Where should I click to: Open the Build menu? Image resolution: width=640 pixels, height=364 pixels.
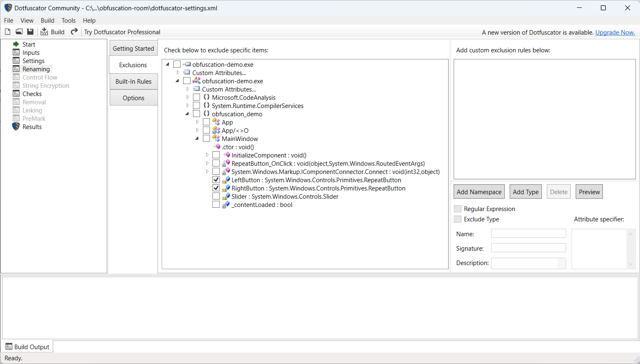(x=47, y=20)
